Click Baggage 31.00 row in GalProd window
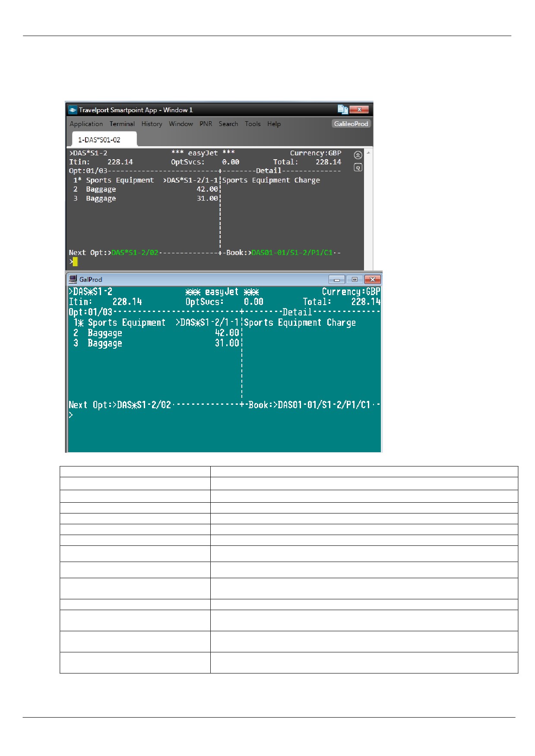Image resolution: width=535 pixels, height=756 pixels. click(x=156, y=343)
